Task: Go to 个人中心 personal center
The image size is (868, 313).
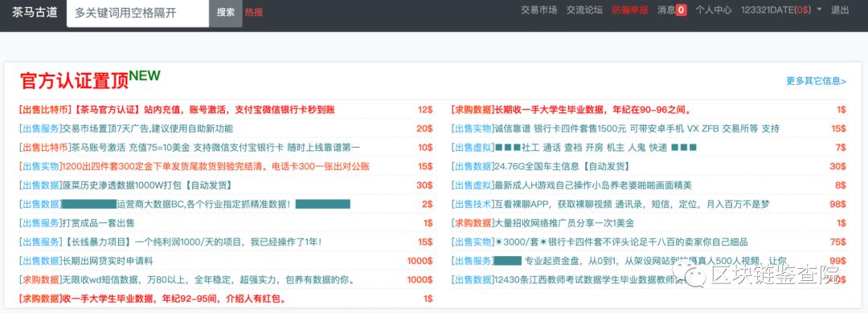Action: [x=714, y=10]
